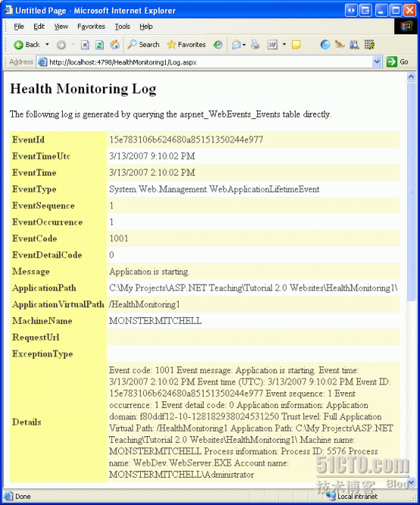Image resolution: width=420 pixels, height=505 pixels.
Task: Open the Tools menu
Action: pos(123,26)
